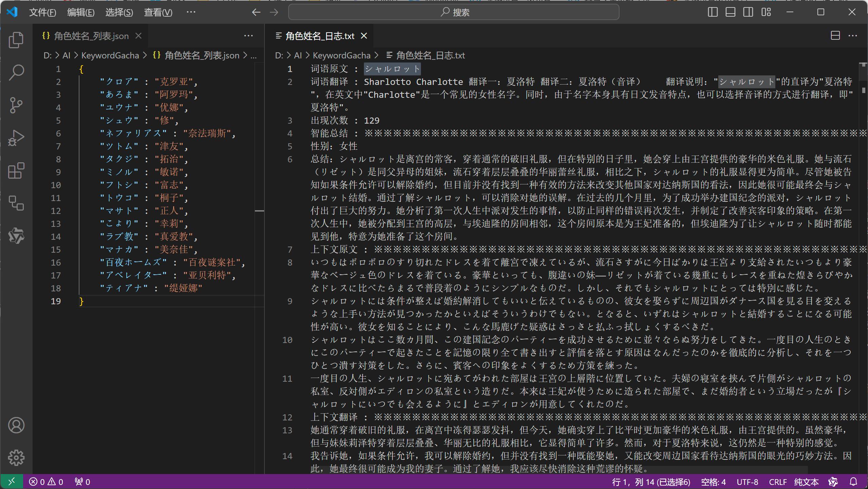Open the 编辑(E) menu
The width and height of the screenshot is (868, 489).
point(81,13)
